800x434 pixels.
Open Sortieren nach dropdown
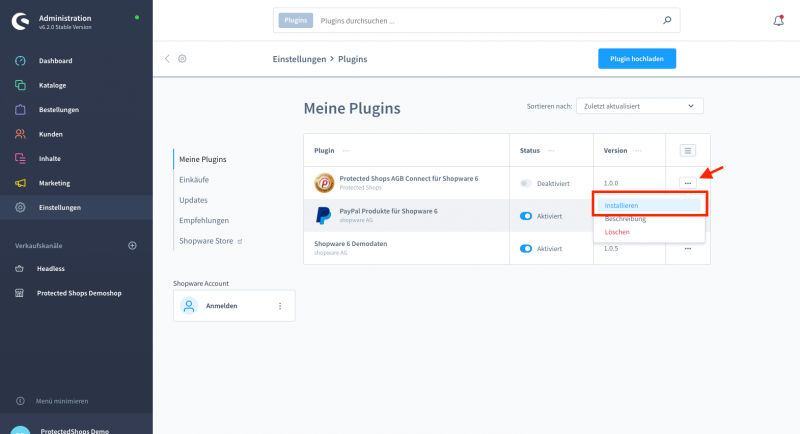(x=639, y=106)
